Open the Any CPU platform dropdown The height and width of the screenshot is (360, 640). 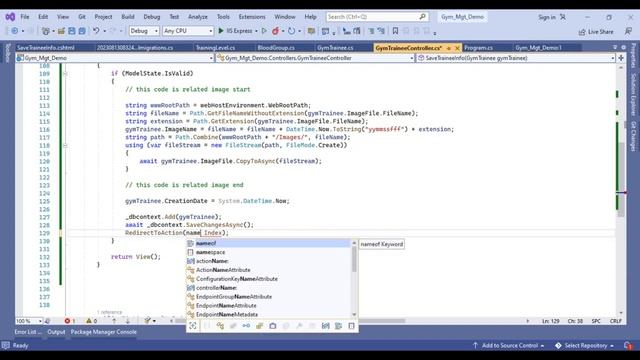point(188,31)
